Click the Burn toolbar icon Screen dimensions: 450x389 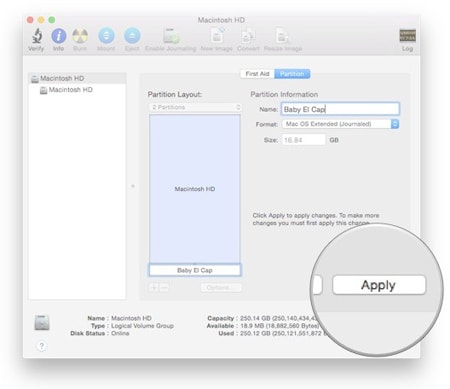click(80, 36)
